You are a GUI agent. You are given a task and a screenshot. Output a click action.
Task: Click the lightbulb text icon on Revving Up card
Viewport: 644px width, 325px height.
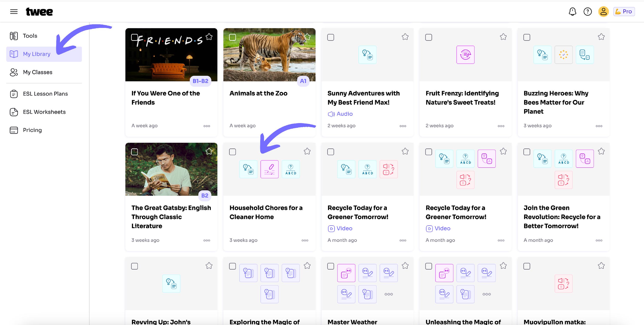[171, 284]
